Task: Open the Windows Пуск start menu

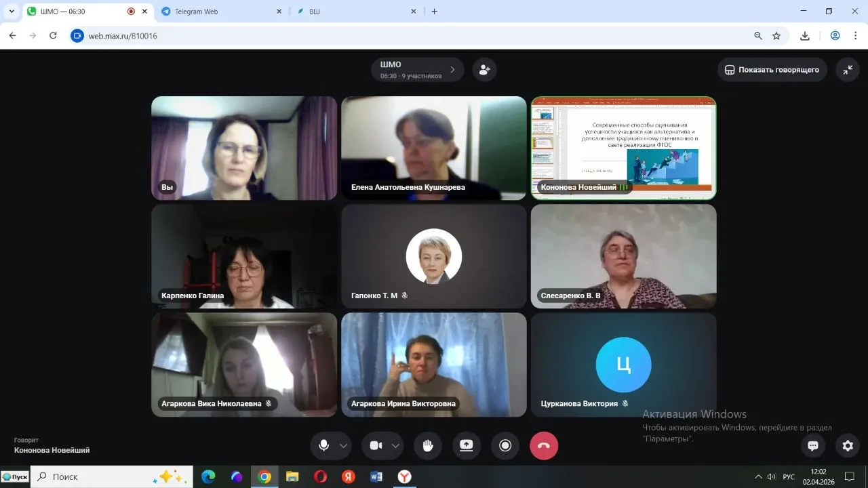Action: (15, 476)
